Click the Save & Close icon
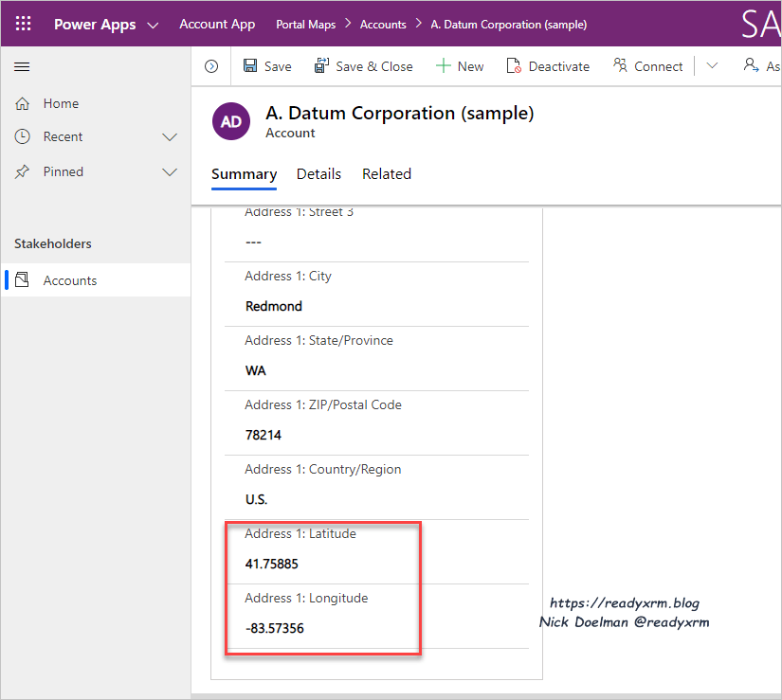 tap(321, 66)
